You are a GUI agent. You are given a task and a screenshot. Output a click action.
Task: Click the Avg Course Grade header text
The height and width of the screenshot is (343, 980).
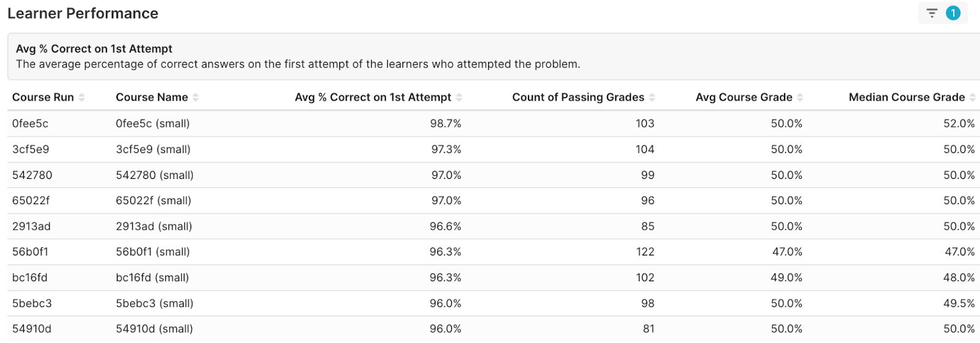744,97
